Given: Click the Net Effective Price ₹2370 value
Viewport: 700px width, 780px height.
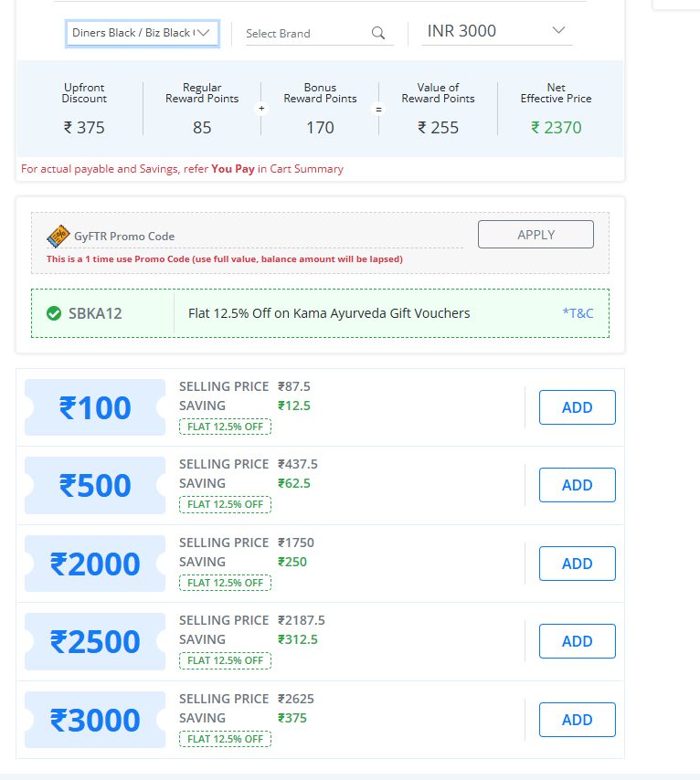Looking at the screenshot, I should (x=556, y=128).
